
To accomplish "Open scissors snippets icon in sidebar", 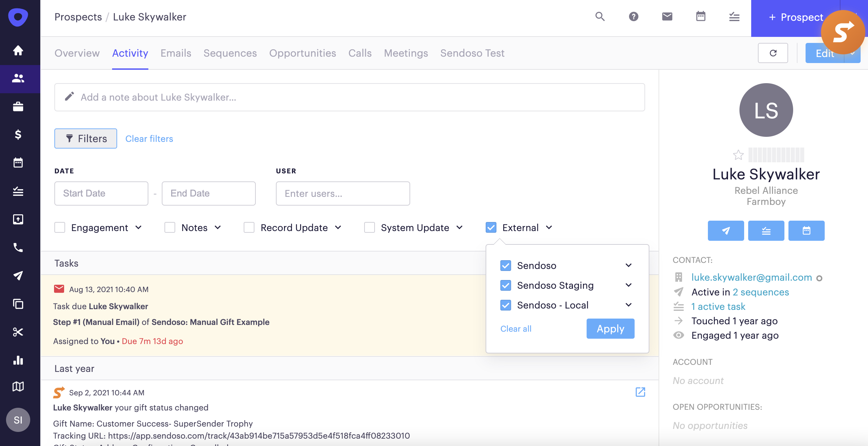I will pos(18,332).
